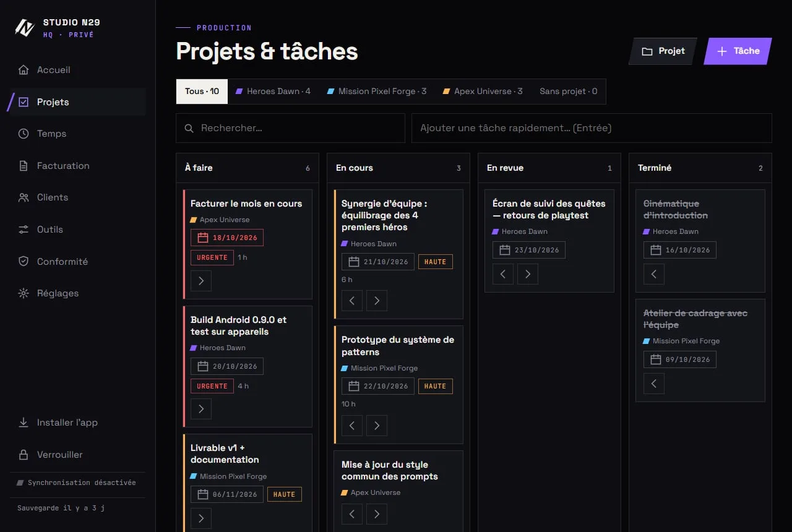Click the Projet button
The width and height of the screenshot is (792, 532).
coord(663,51)
